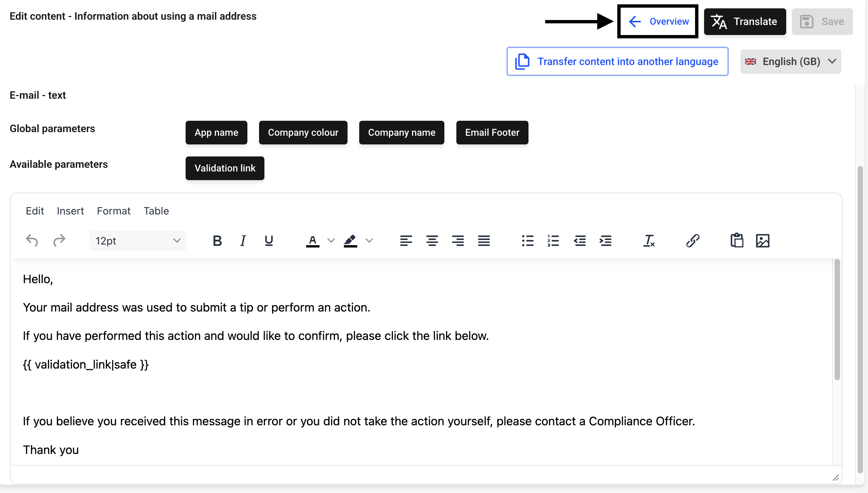Click the redo arrow icon
The image size is (868, 493).
(59, 241)
